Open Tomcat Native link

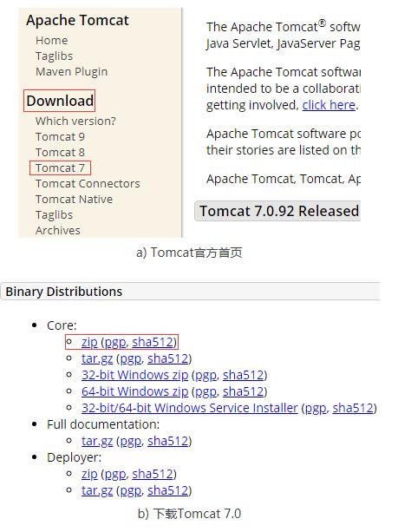pyautogui.click(x=74, y=199)
